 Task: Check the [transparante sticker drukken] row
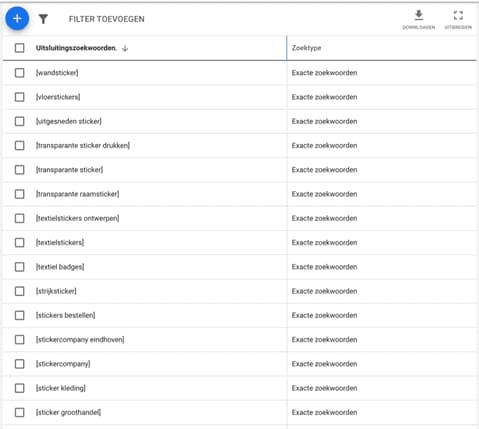20,145
